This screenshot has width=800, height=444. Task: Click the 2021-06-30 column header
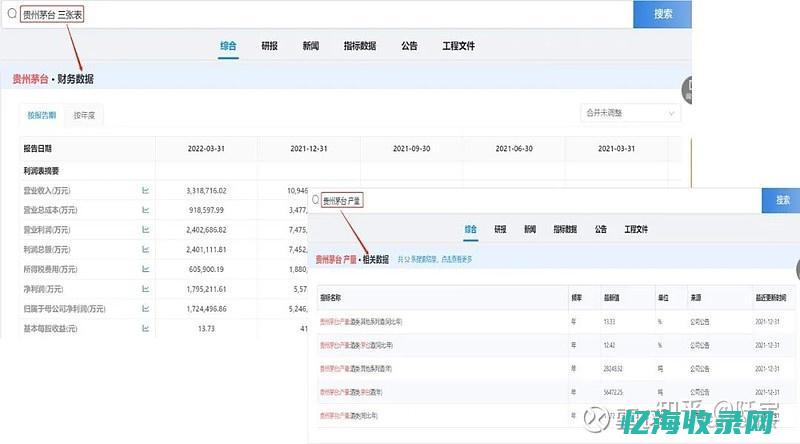coord(514,149)
